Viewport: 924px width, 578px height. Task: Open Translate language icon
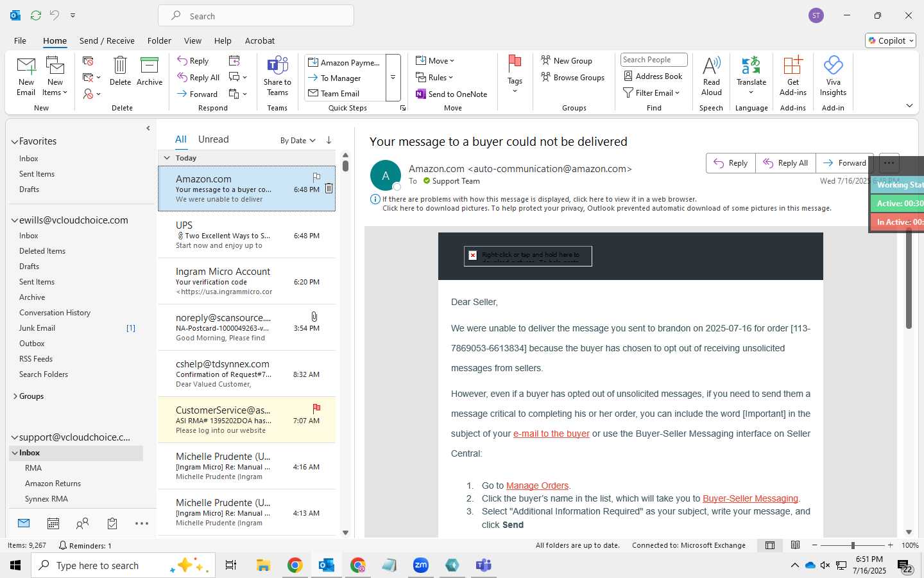[x=751, y=76]
